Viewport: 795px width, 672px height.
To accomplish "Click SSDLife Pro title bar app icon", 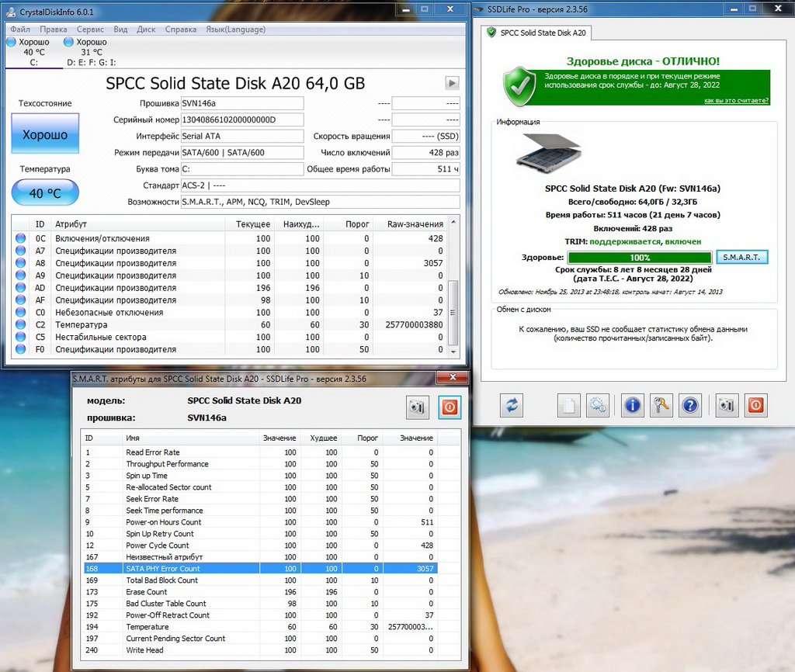I will (x=480, y=9).
